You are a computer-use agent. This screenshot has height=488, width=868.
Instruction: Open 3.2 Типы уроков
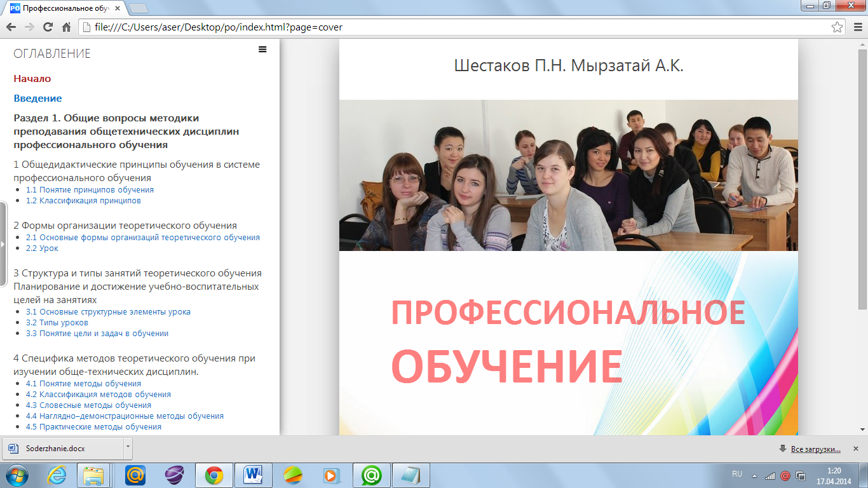(57, 323)
